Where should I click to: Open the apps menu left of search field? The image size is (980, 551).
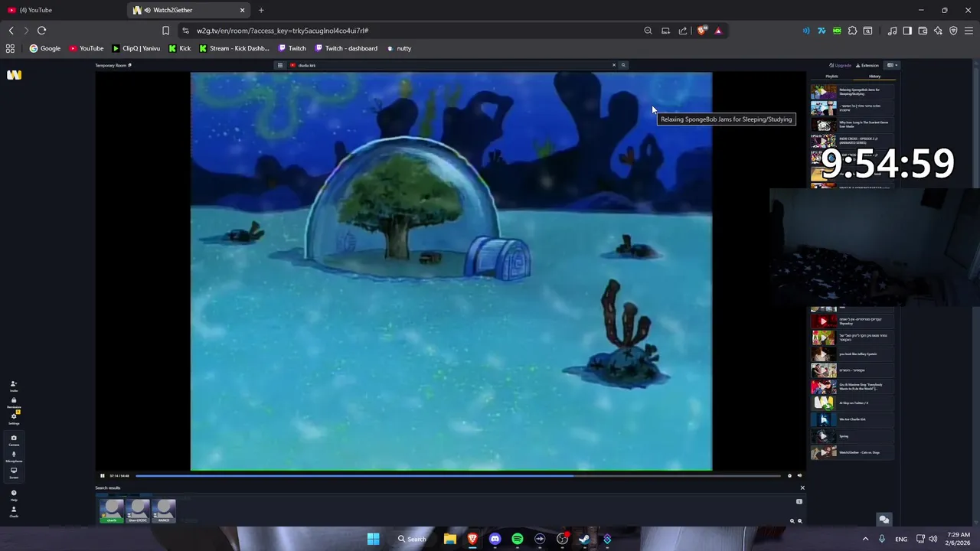pyautogui.click(x=280, y=65)
